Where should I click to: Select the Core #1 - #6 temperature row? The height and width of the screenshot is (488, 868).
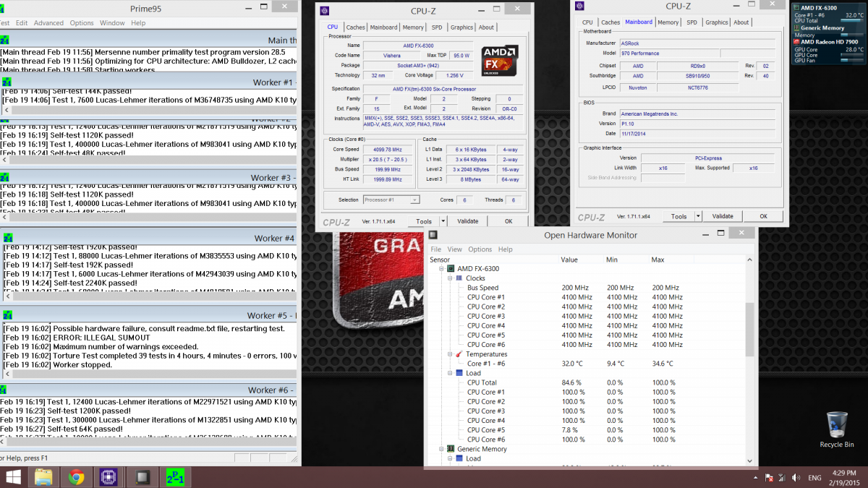point(586,364)
